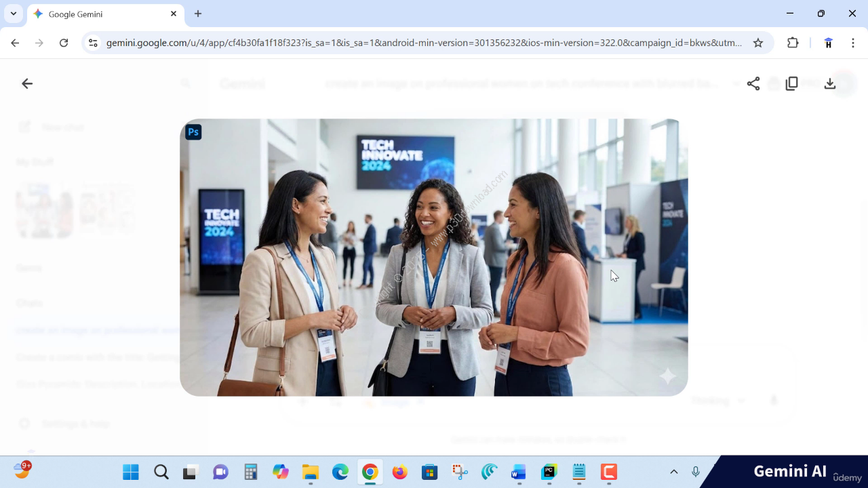The width and height of the screenshot is (868, 488).
Task: Share the generated image
Action: tap(753, 83)
